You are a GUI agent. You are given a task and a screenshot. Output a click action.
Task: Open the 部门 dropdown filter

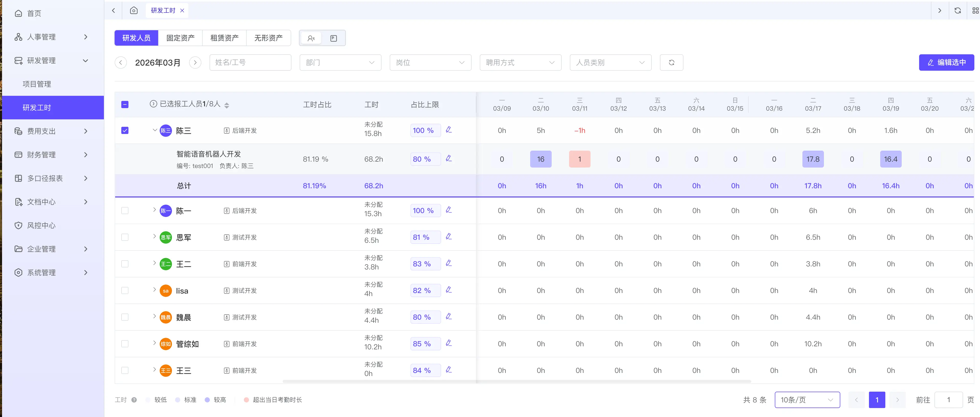tap(340, 62)
